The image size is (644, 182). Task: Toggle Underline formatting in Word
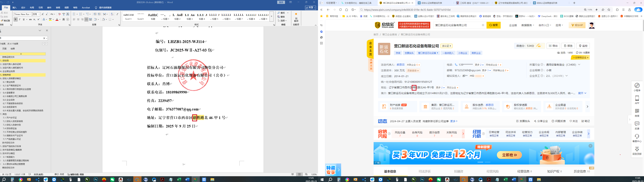pyautogui.click(x=24, y=20)
